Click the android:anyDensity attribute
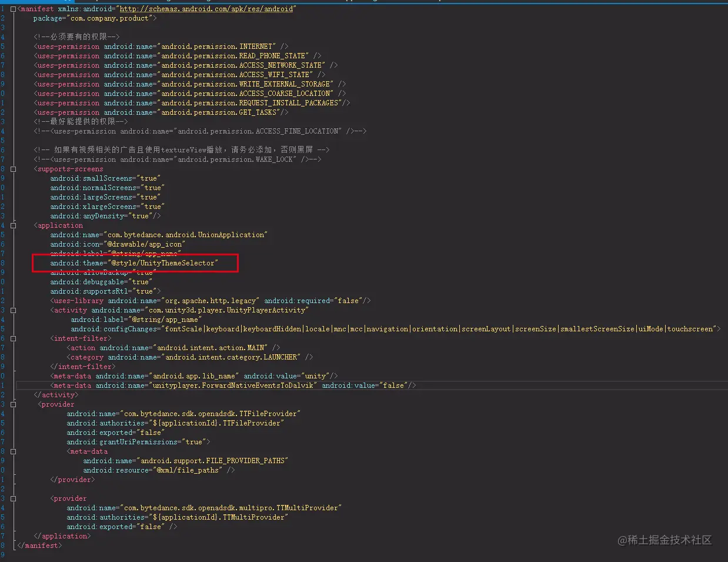This screenshot has height=562, width=728. 101,216
